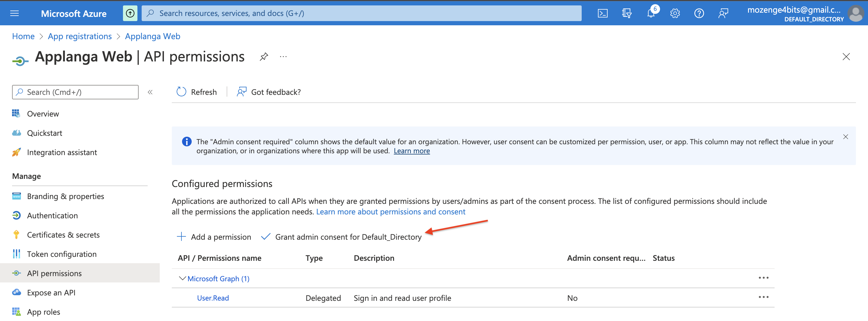The image size is (868, 321).
Task: Go to App registrations breadcrumb
Action: tap(80, 36)
